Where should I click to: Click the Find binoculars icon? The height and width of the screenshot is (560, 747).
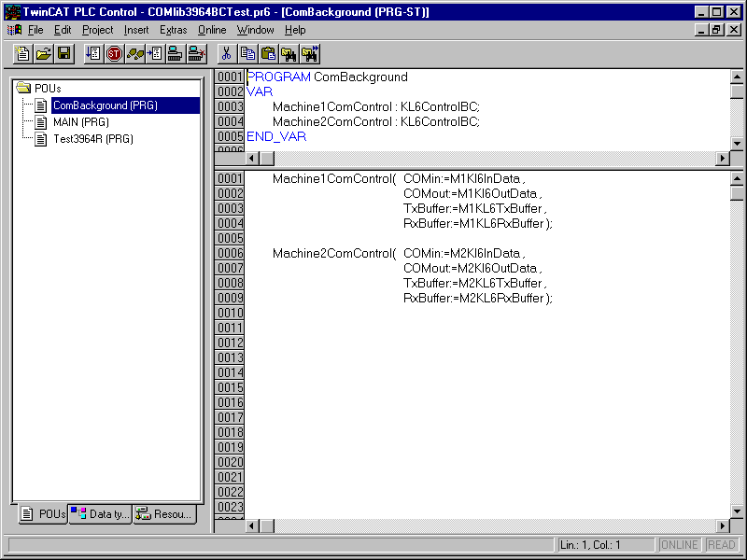[x=289, y=53]
